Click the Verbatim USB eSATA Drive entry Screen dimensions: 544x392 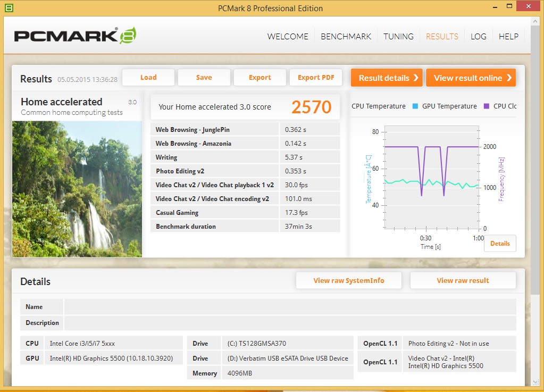coord(288,358)
